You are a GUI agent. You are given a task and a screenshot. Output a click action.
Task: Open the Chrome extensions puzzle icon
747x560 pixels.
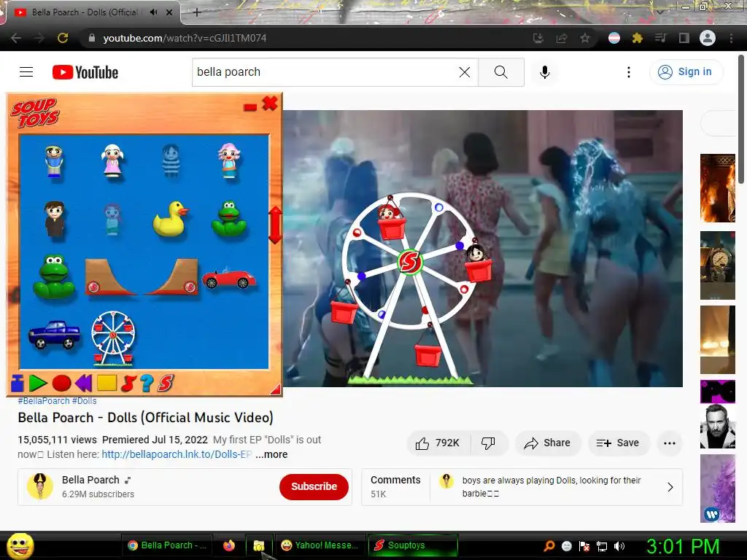638,38
